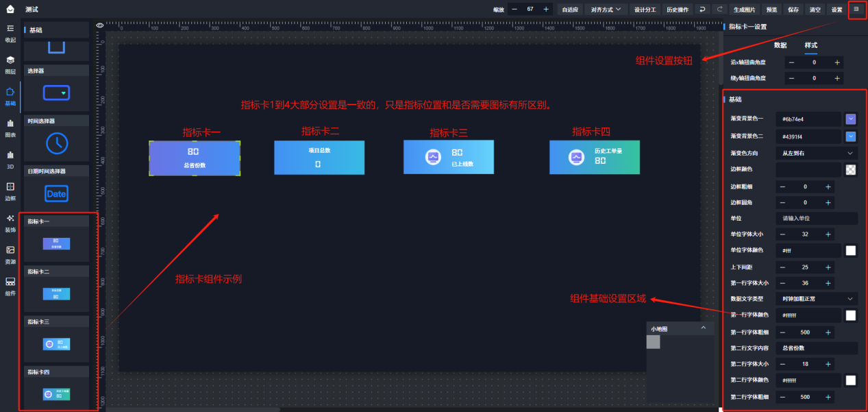Image resolution: width=868 pixels, height=412 pixels.
Task: Select the 选择器 dropdown component icon
Action: pyautogui.click(x=56, y=93)
